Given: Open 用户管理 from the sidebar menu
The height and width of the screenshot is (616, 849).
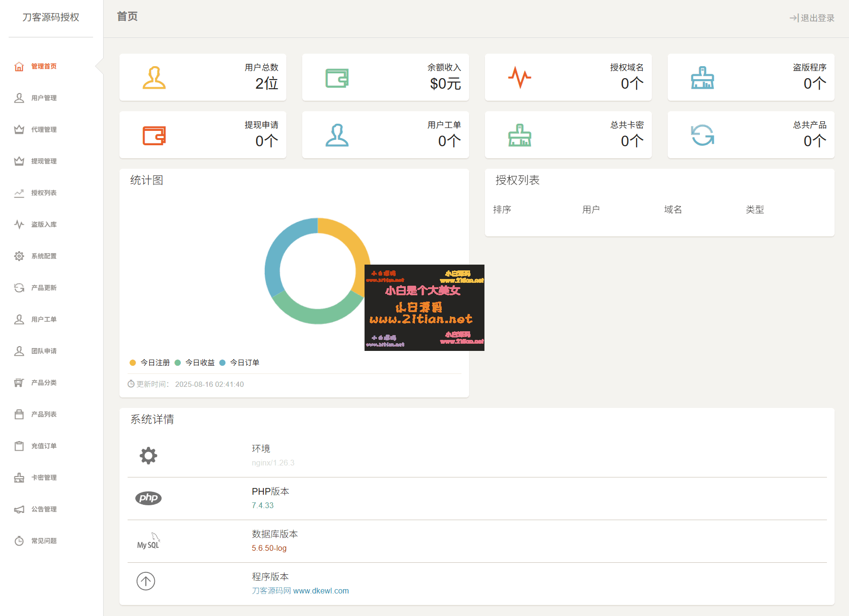Looking at the screenshot, I should (43, 98).
